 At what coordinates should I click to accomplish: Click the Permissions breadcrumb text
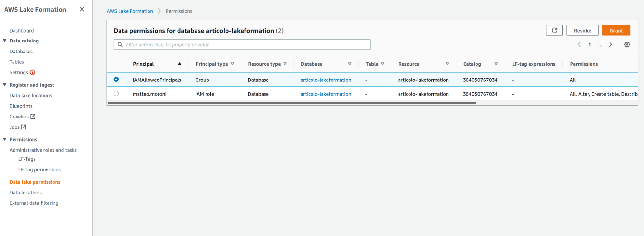(179, 11)
